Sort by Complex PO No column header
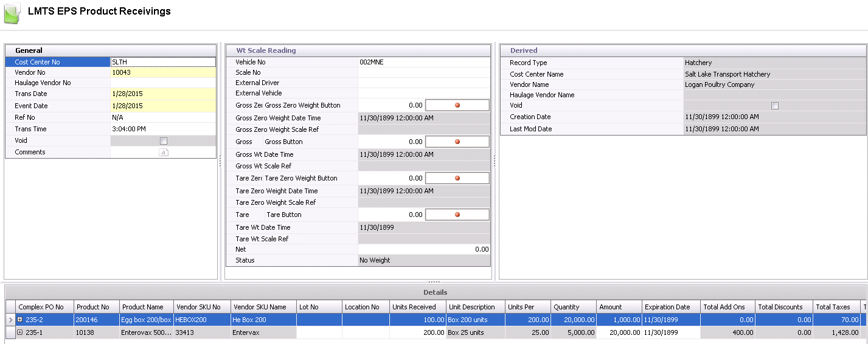This screenshot has width=868, height=344. (41, 307)
